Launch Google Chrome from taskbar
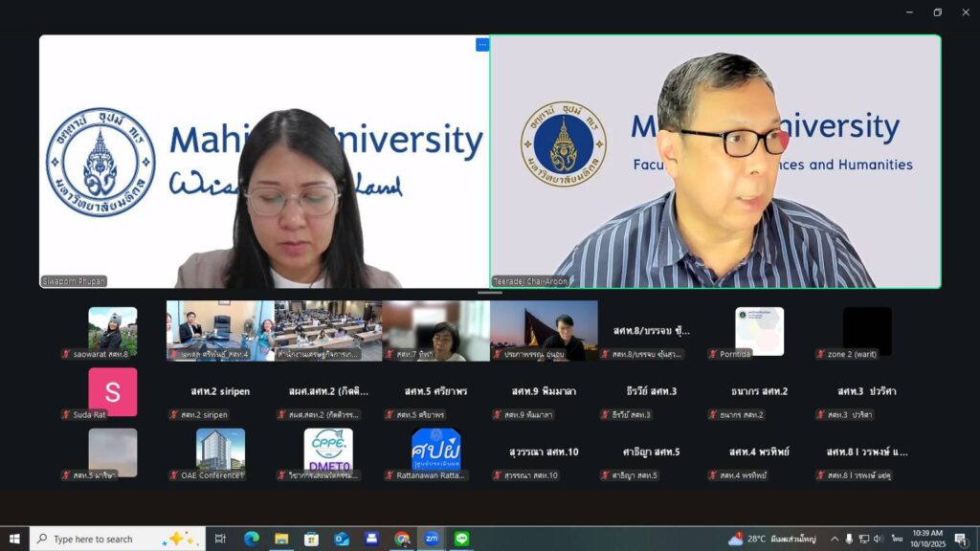Screen dimensions: 980x551 (402, 539)
